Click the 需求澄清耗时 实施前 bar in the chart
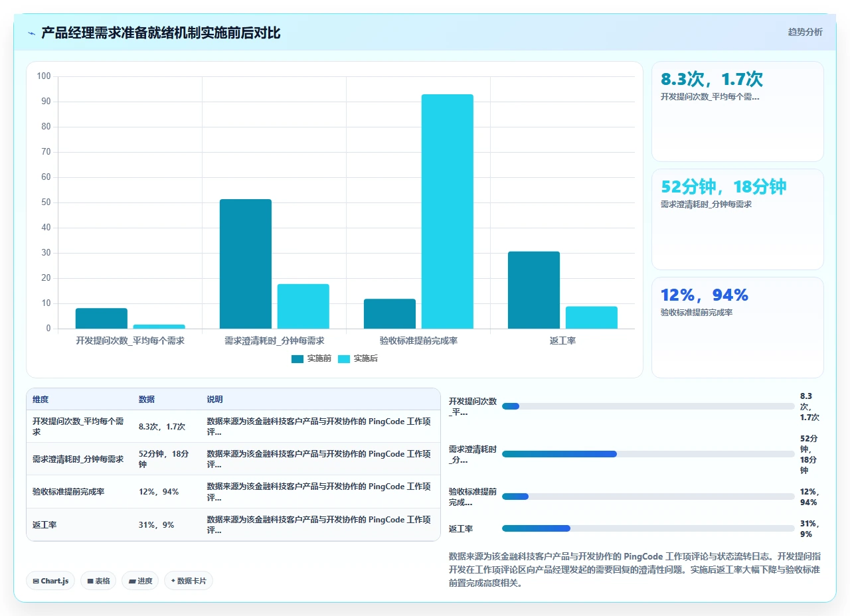850x616 pixels. pos(246,264)
